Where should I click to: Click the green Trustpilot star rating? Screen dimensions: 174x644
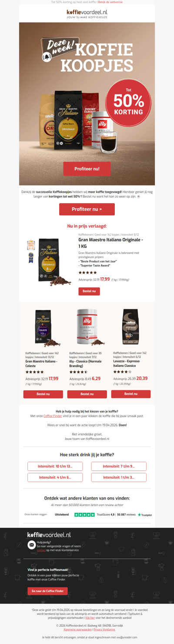(x=84, y=515)
